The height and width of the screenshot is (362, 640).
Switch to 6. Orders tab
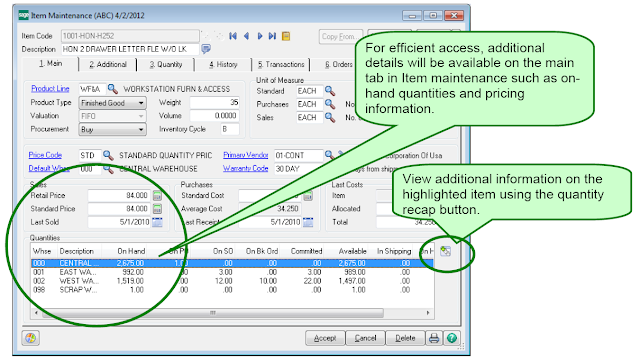[338, 64]
